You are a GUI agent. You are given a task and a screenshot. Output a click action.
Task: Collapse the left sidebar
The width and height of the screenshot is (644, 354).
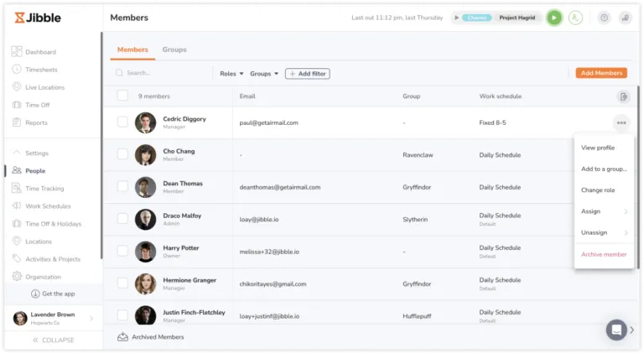click(52, 340)
